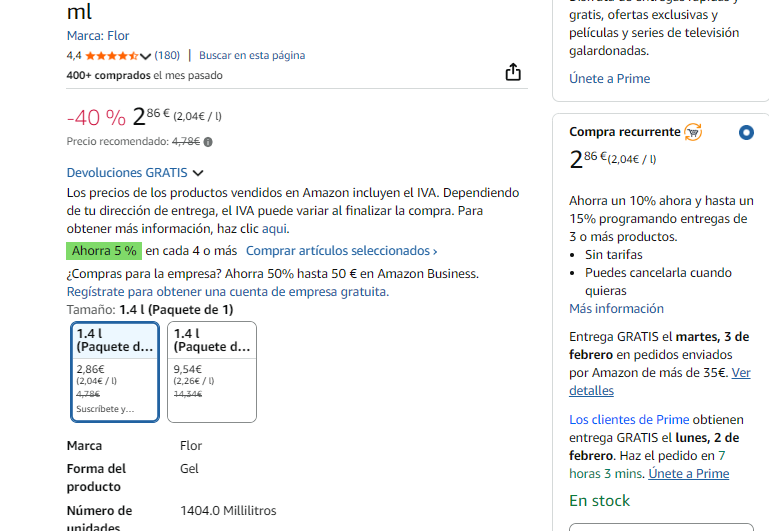Image resolution: width=769 pixels, height=531 pixels.
Task: Click Buscar en esta página
Action: point(252,55)
